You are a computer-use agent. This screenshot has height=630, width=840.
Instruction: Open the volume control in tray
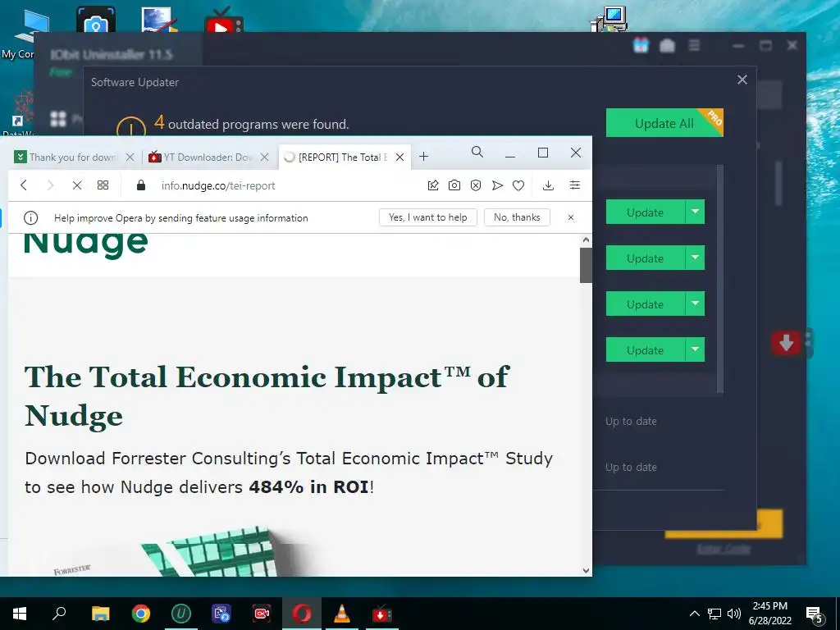734,614
